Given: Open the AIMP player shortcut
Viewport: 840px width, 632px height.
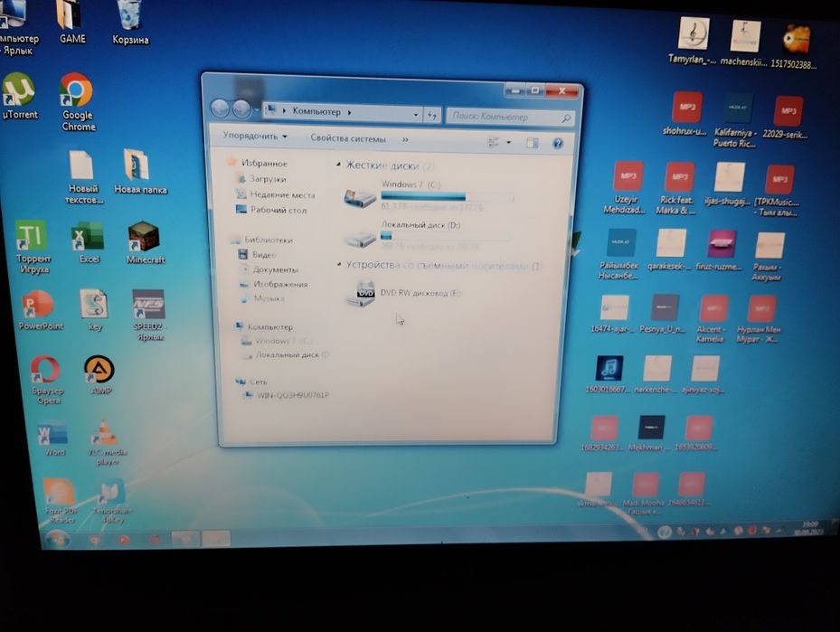Looking at the screenshot, I should point(99,375).
